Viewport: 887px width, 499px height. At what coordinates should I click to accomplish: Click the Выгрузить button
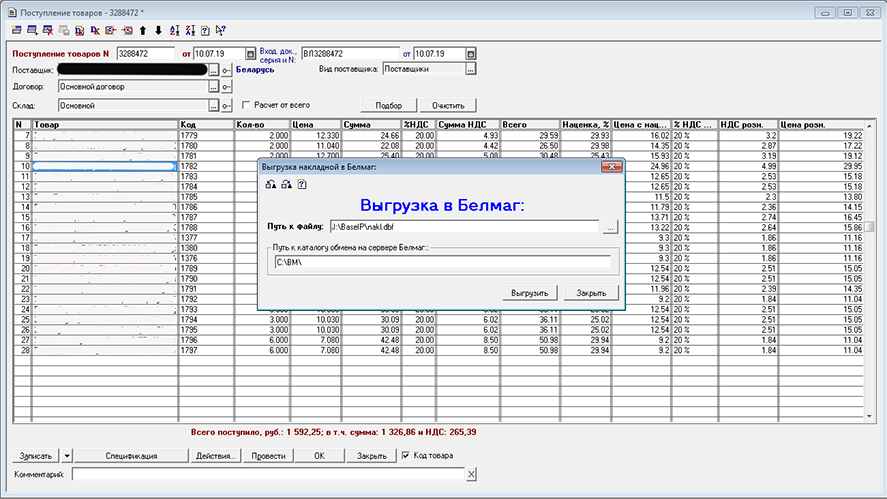tap(530, 293)
